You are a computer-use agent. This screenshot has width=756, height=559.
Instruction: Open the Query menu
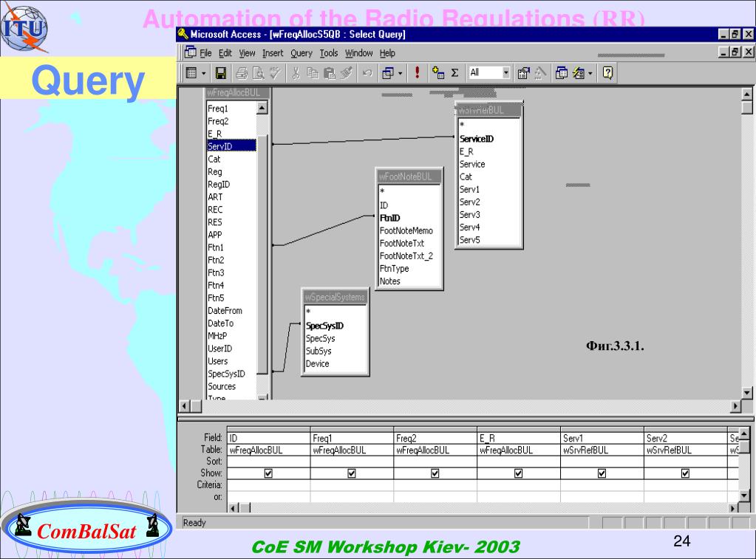(x=302, y=53)
